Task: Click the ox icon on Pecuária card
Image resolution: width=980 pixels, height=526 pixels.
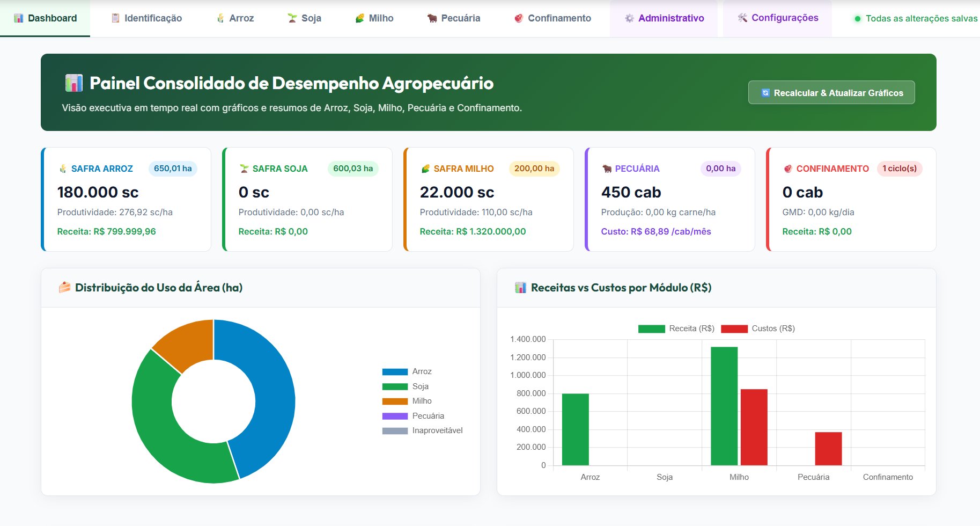Action: point(607,169)
